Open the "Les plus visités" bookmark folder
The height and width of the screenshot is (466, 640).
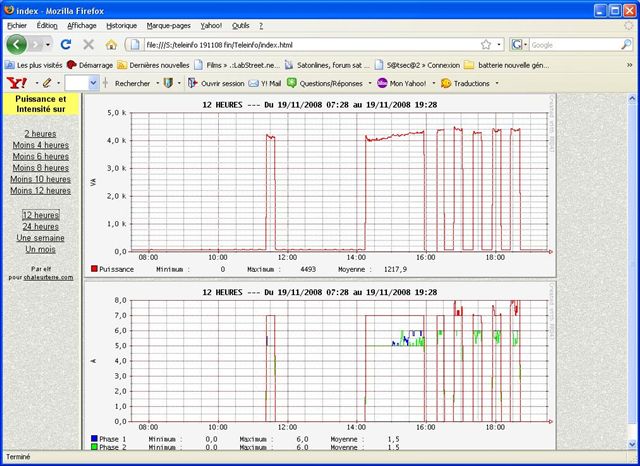click(x=33, y=65)
